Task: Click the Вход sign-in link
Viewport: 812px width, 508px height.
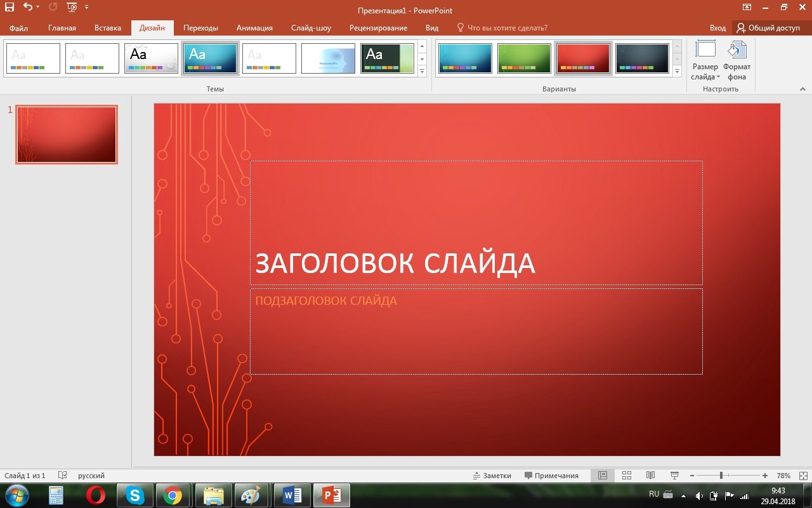Action: 717,28
